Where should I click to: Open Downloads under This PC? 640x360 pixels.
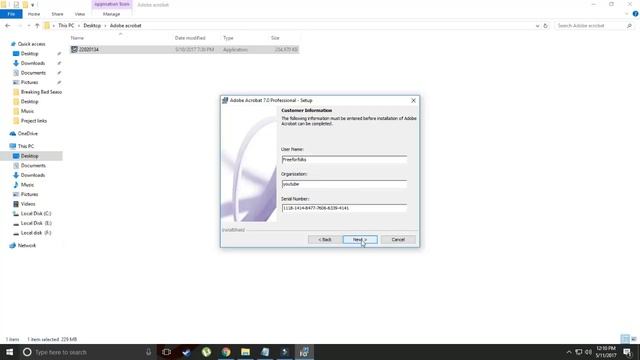click(x=33, y=176)
